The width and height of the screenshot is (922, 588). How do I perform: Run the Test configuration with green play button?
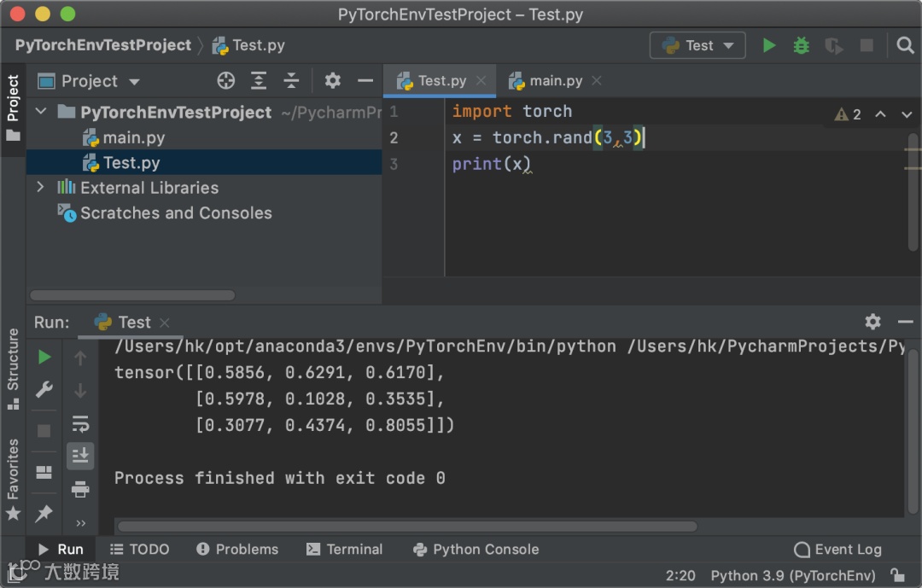(769, 45)
